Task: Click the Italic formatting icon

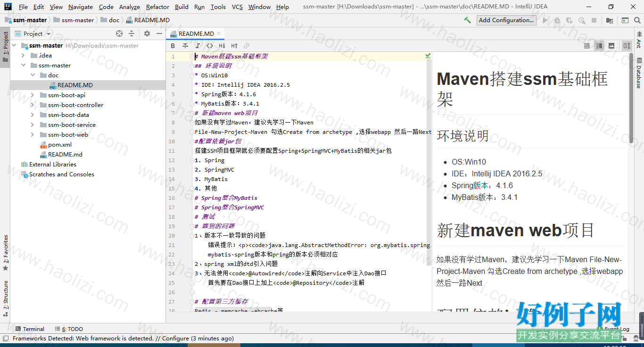Action: (x=198, y=46)
